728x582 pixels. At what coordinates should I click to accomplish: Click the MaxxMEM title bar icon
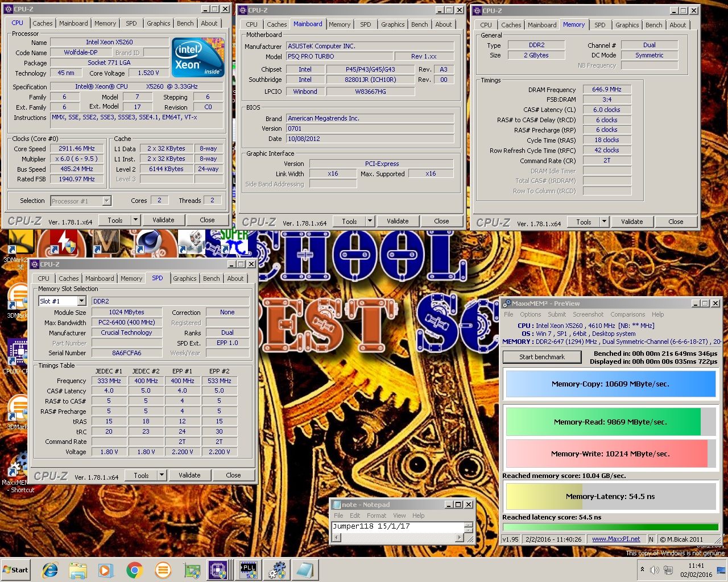507,304
